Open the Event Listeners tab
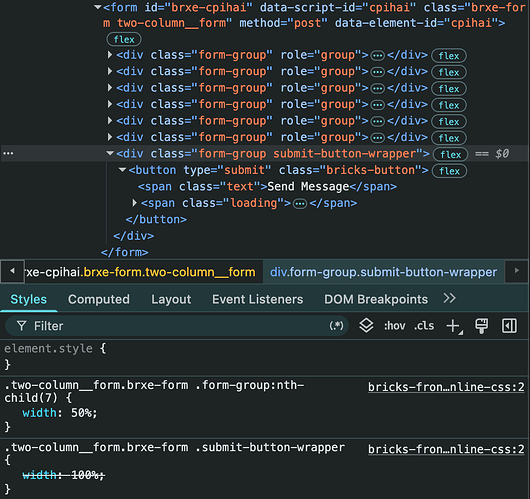530x499 pixels. [258, 299]
